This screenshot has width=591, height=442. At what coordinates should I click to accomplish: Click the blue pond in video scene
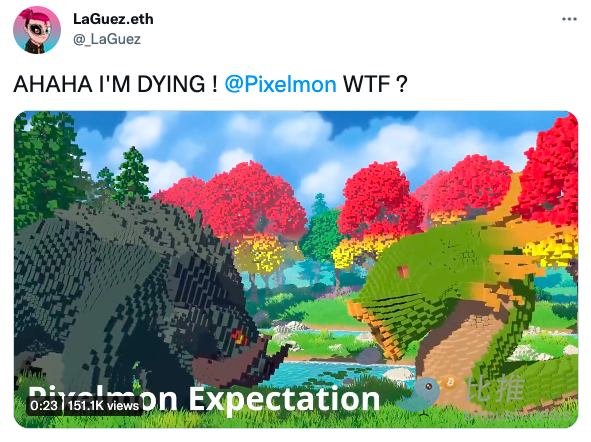click(339, 371)
